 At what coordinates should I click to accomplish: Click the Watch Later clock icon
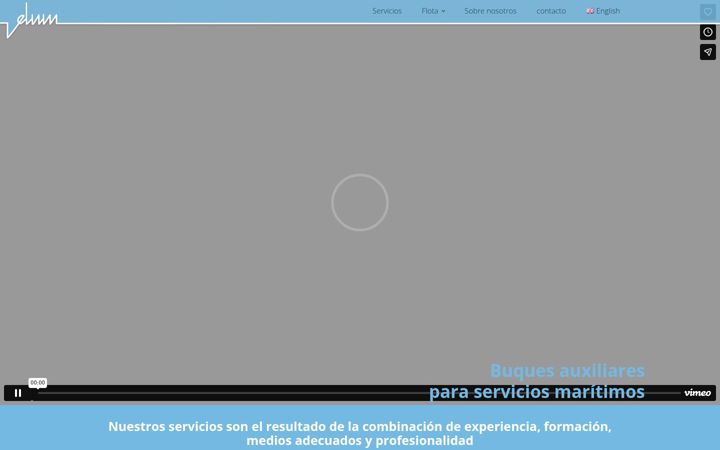pyautogui.click(x=708, y=32)
